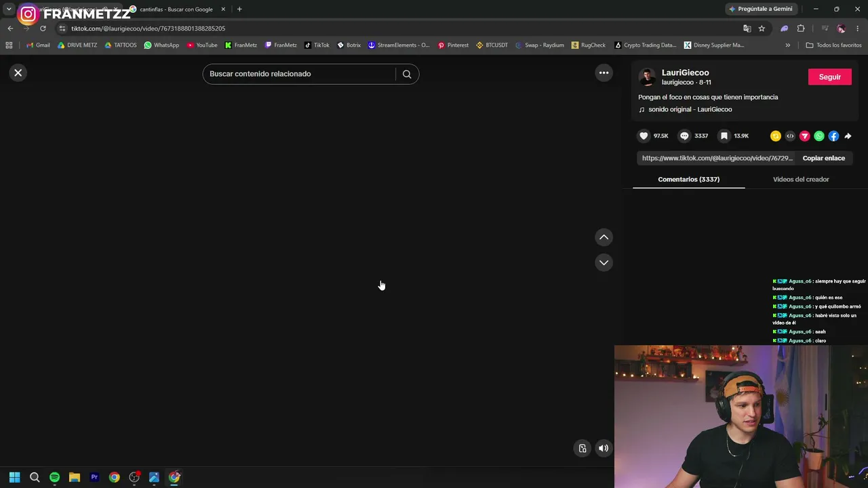Select the video URL text box

click(717, 158)
